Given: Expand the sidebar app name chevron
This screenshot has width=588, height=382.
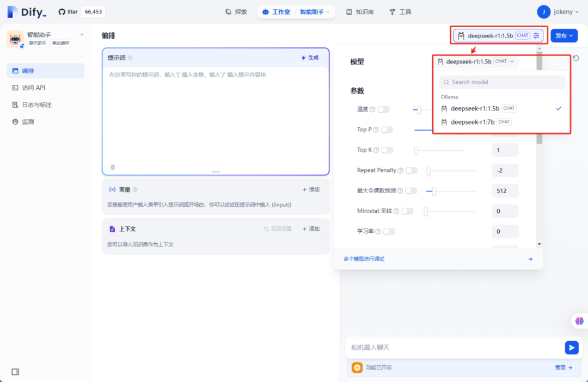Looking at the screenshot, I should click(82, 34).
